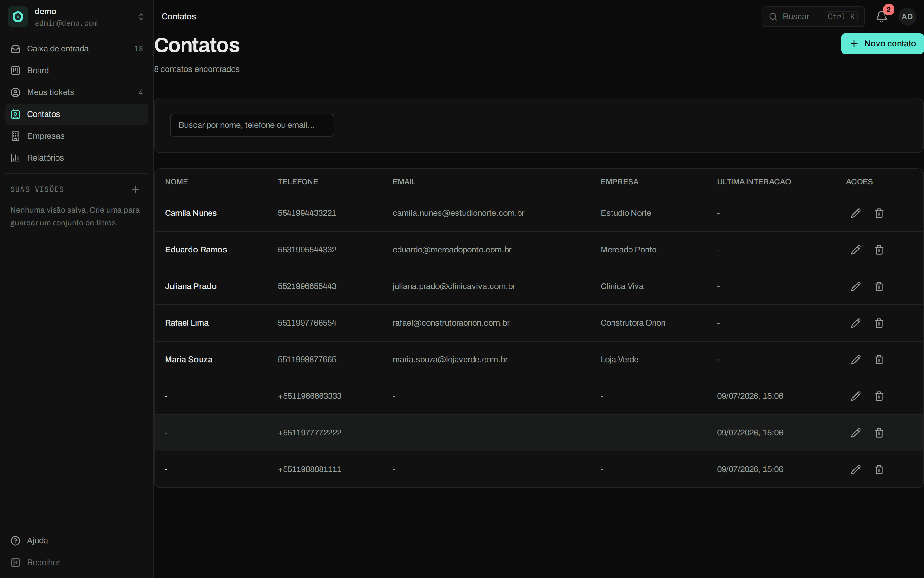This screenshot has width=924, height=578.
Task: Edit contact +5511966663333 with pencil icon
Action: click(x=856, y=396)
